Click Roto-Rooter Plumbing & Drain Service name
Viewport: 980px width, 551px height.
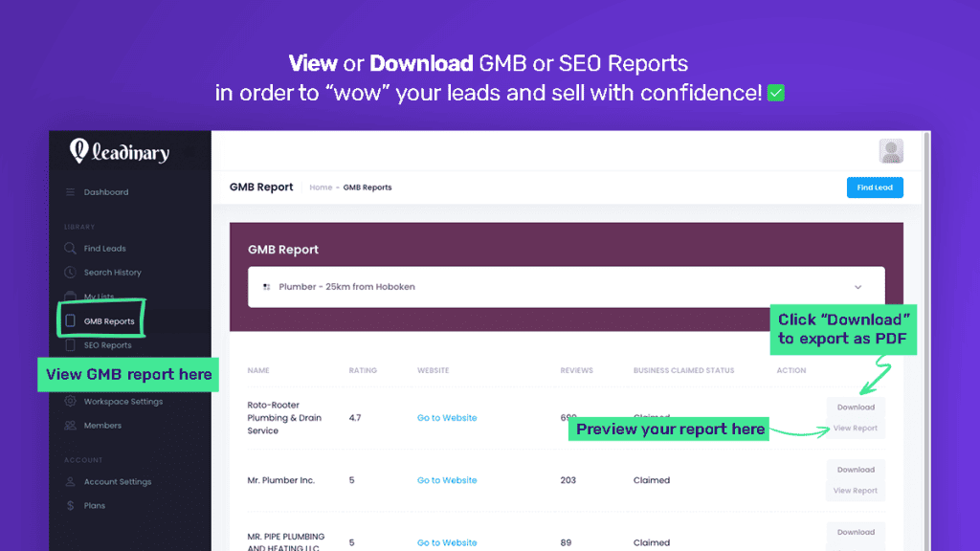pos(284,418)
